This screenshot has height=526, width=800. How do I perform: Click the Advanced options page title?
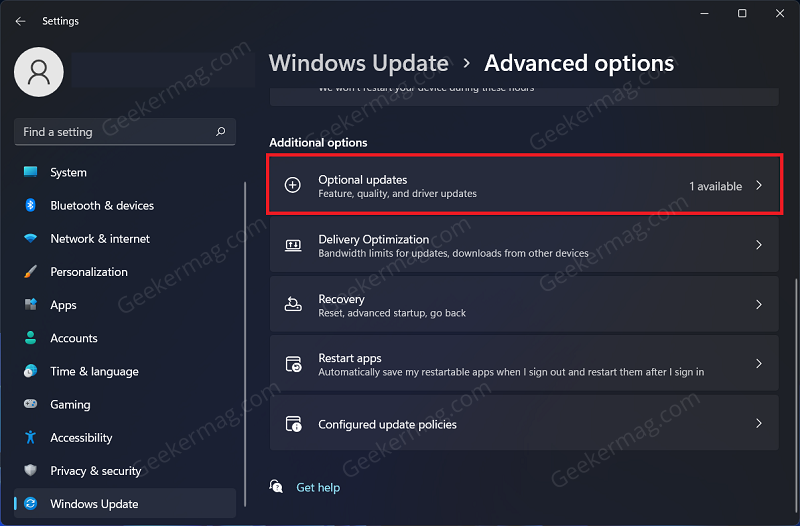(x=579, y=63)
